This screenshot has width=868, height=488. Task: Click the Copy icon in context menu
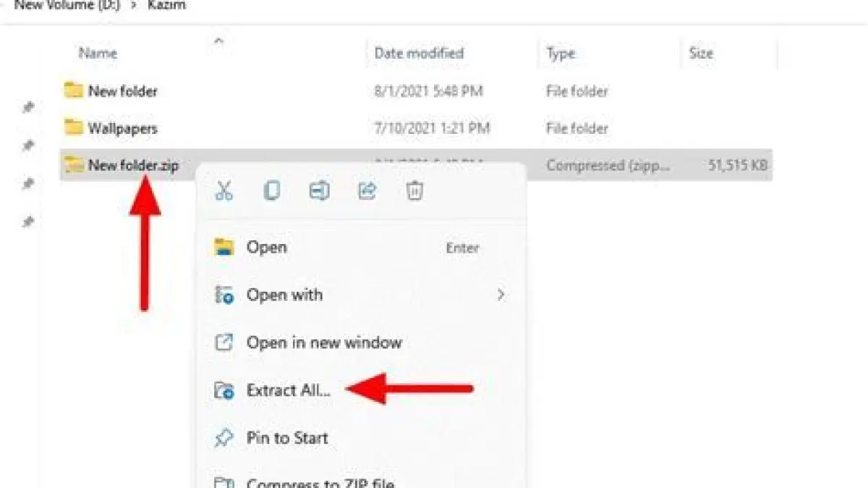click(x=271, y=190)
